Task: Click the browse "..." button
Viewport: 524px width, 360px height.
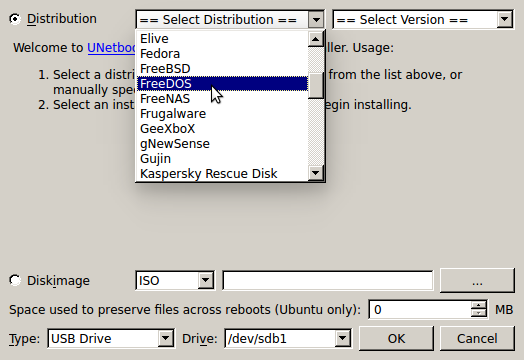Action: 477,280
